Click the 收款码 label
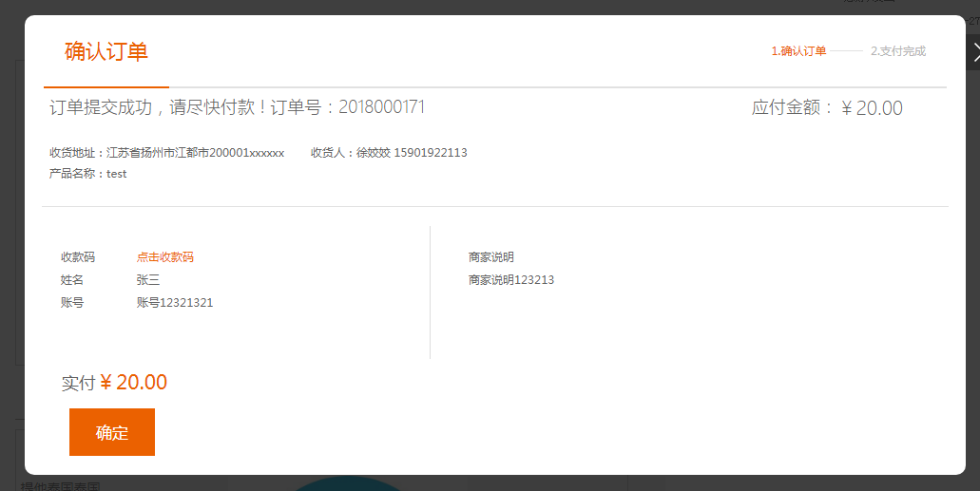This screenshot has width=980, height=491. [78, 257]
